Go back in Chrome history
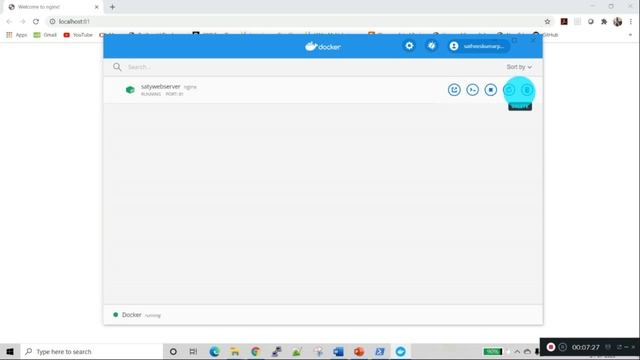Viewport: 640px width, 360px height. click(x=9, y=22)
